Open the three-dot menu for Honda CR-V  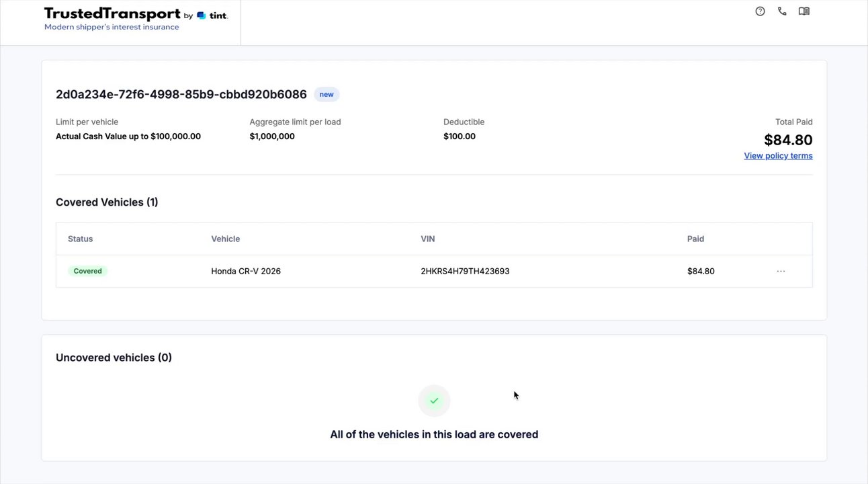click(781, 271)
